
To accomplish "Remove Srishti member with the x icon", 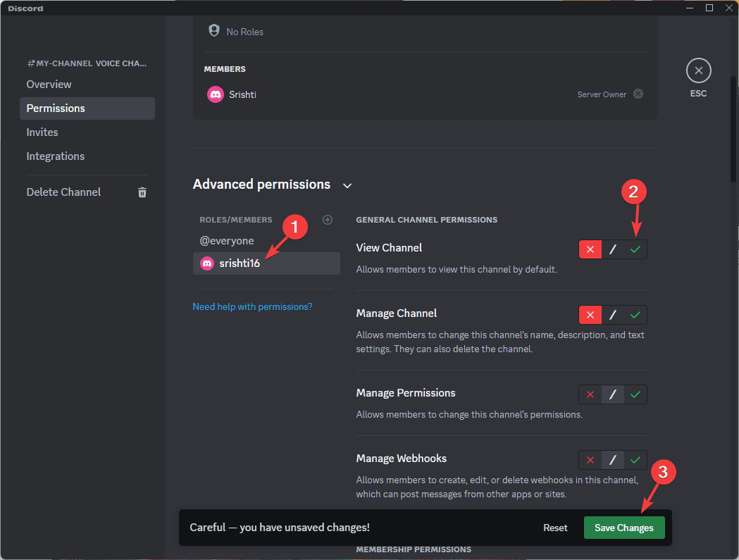I will [x=638, y=94].
